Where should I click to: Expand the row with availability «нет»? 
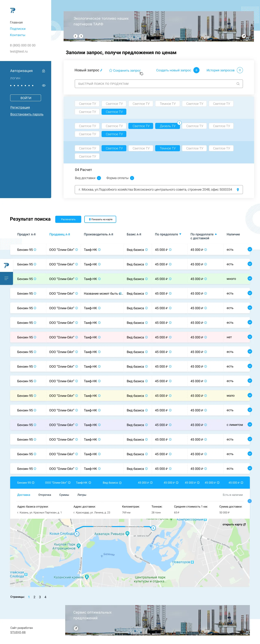pos(250,337)
